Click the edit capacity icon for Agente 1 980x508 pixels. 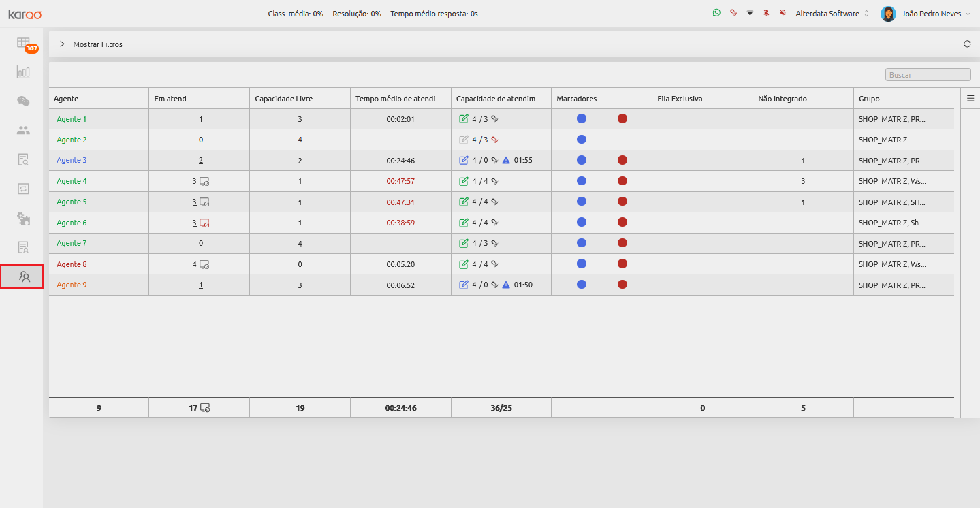pos(464,119)
